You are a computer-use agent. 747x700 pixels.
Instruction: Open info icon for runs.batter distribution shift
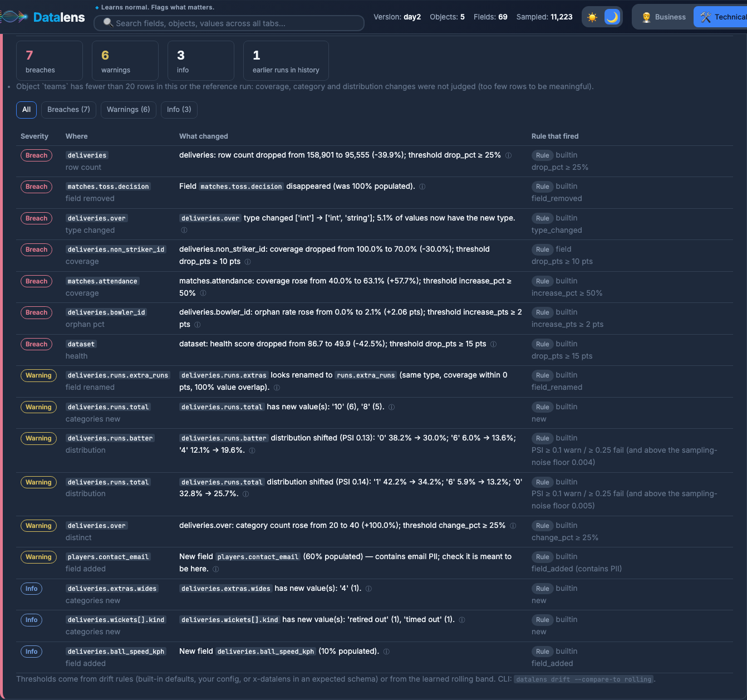252,451
